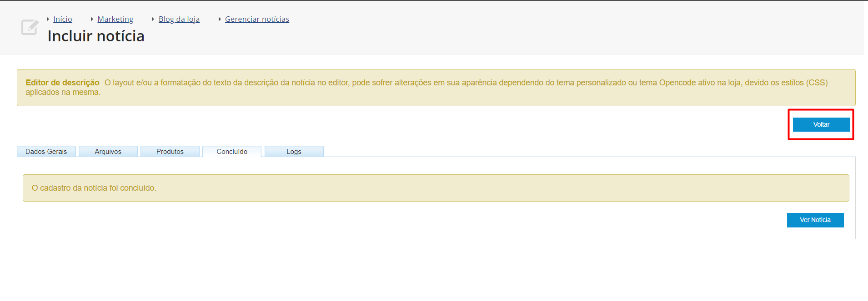868x301 pixels.
Task: Click the arrow icon before Marketing breadcrumb
Action: pyautogui.click(x=92, y=19)
